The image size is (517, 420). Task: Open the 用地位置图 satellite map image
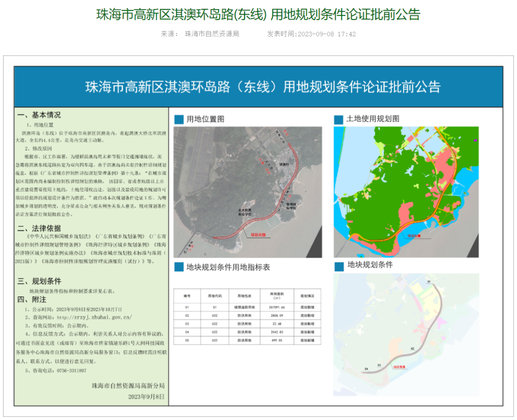pos(247,192)
